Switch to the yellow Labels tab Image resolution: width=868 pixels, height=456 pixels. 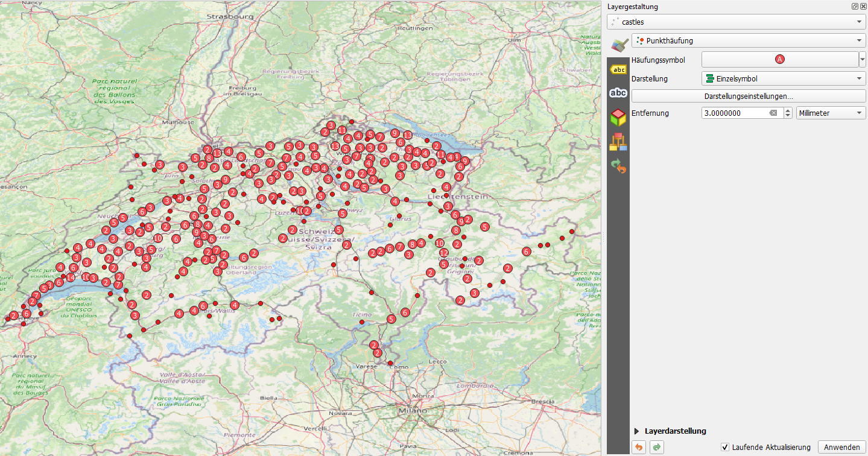point(618,70)
